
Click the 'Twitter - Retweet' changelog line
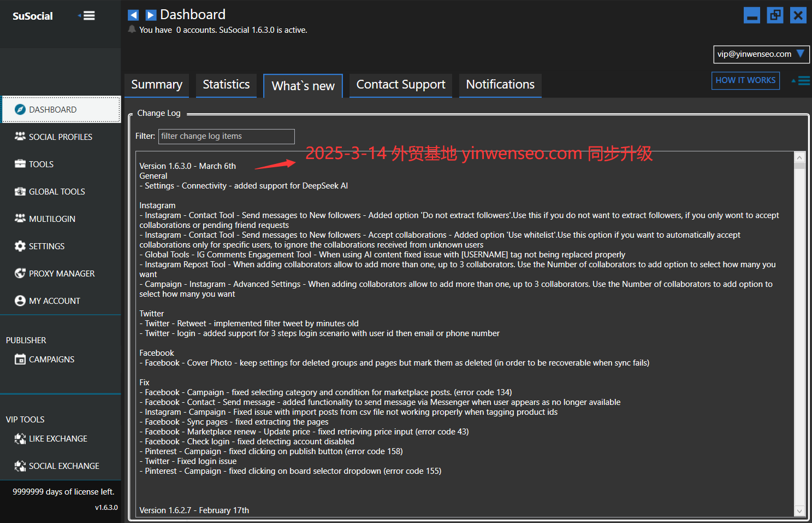[x=249, y=323]
